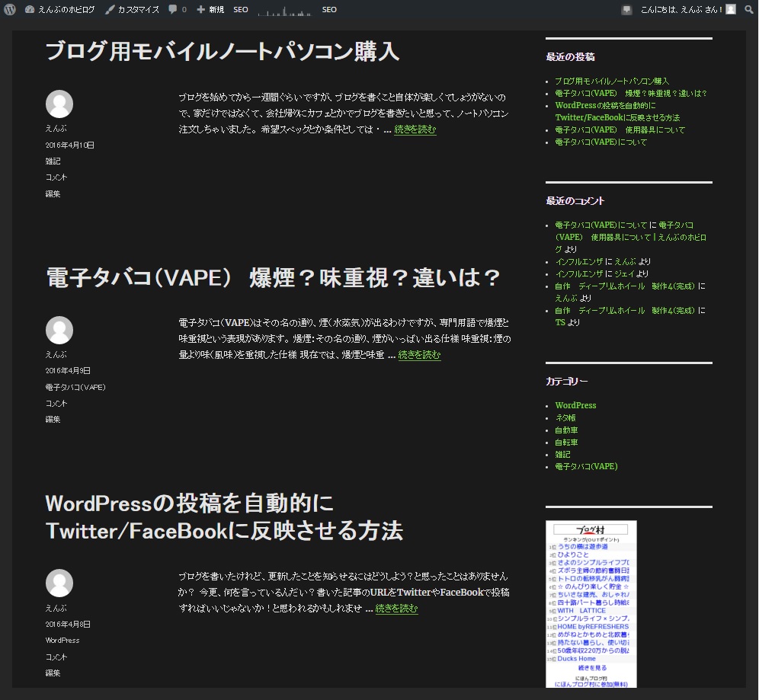
Task: Click コメント under the ノートパソコン購入 post
Action: tap(56, 177)
